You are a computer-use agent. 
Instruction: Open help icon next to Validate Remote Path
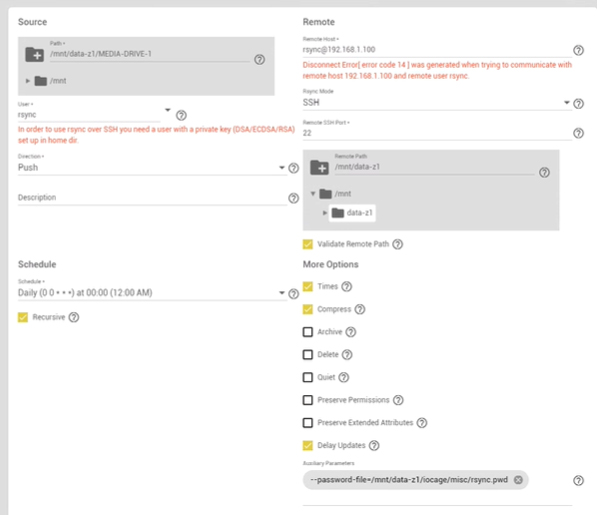(x=397, y=244)
